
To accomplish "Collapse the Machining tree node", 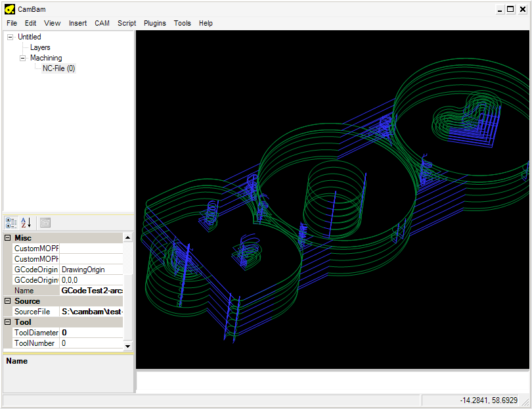I will [22, 58].
